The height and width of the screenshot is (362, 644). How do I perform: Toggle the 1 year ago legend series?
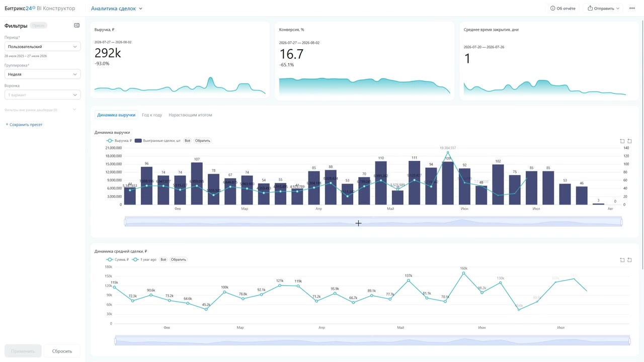144,260
